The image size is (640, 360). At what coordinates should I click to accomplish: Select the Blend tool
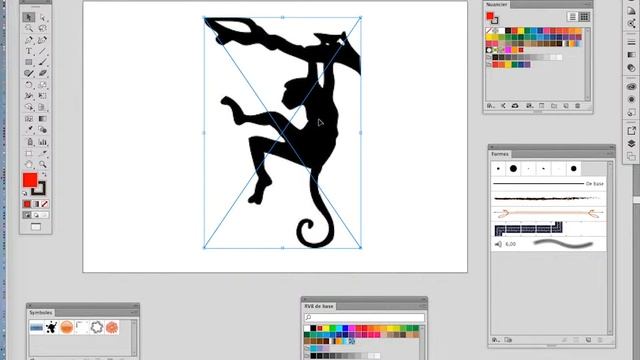coord(42,130)
